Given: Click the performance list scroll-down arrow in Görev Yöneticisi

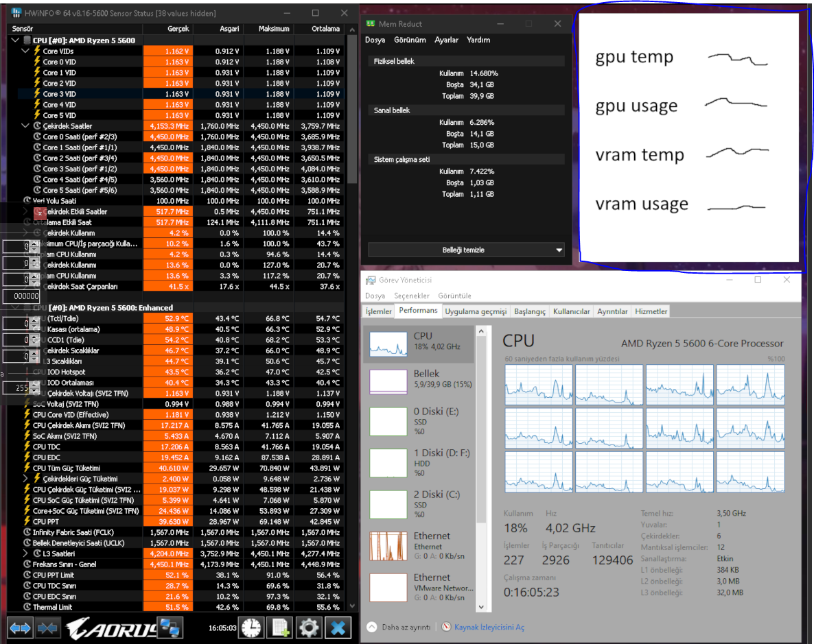Looking at the screenshot, I should [480, 606].
